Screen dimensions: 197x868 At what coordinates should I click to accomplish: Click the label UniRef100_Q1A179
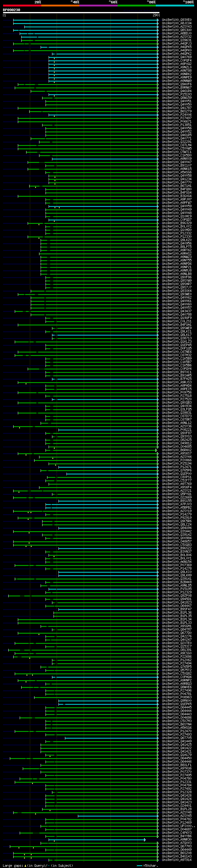(176, 755)
